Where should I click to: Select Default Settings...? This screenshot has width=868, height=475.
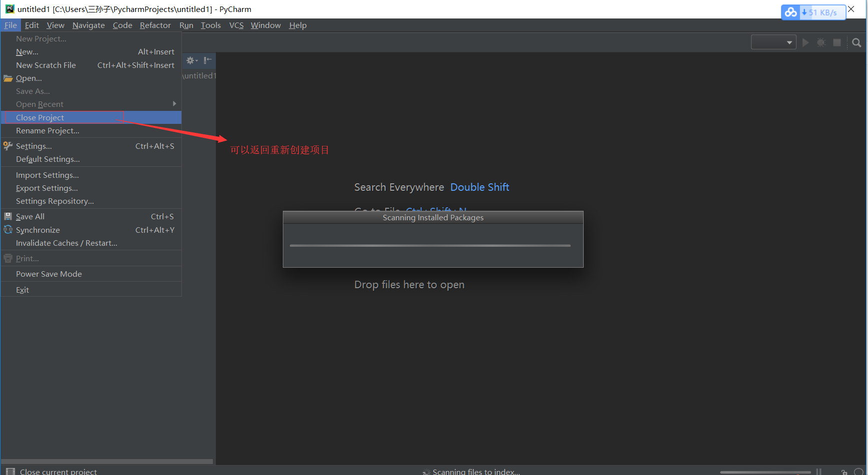tap(91, 159)
